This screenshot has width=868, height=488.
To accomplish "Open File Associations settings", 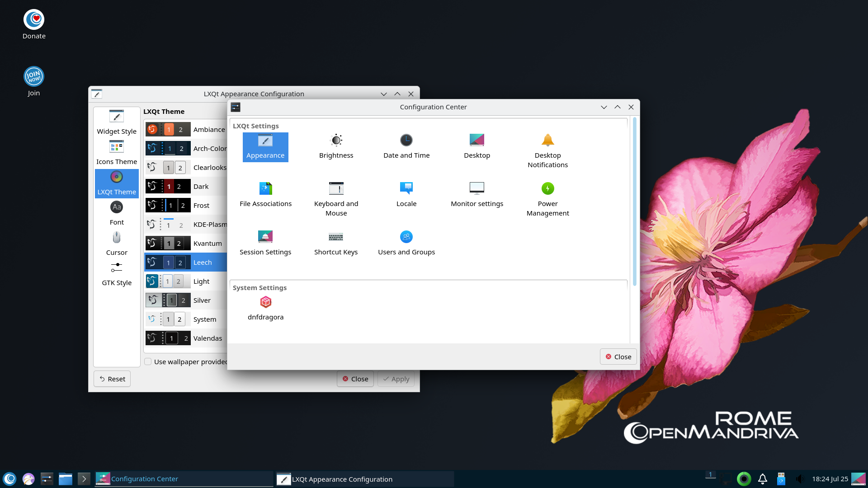I will (x=265, y=195).
